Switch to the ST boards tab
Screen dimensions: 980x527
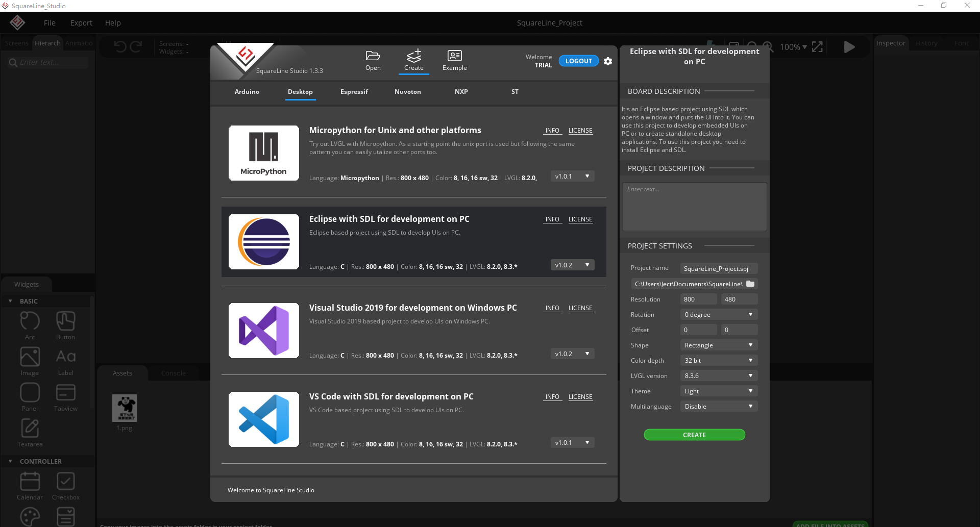pyautogui.click(x=515, y=92)
